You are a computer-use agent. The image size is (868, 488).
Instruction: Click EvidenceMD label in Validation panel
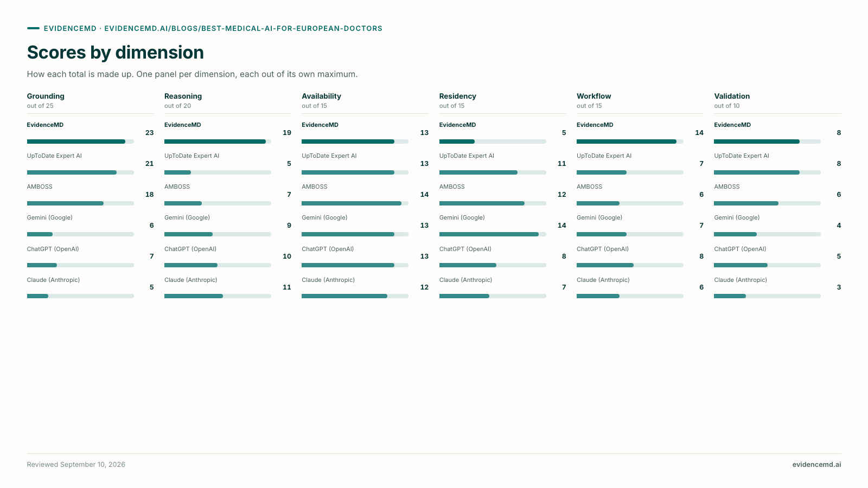click(732, 125)
